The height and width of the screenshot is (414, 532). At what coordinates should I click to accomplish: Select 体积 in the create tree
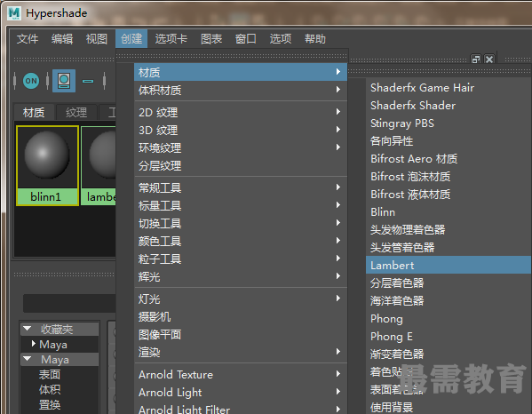(x=50, y=389)
